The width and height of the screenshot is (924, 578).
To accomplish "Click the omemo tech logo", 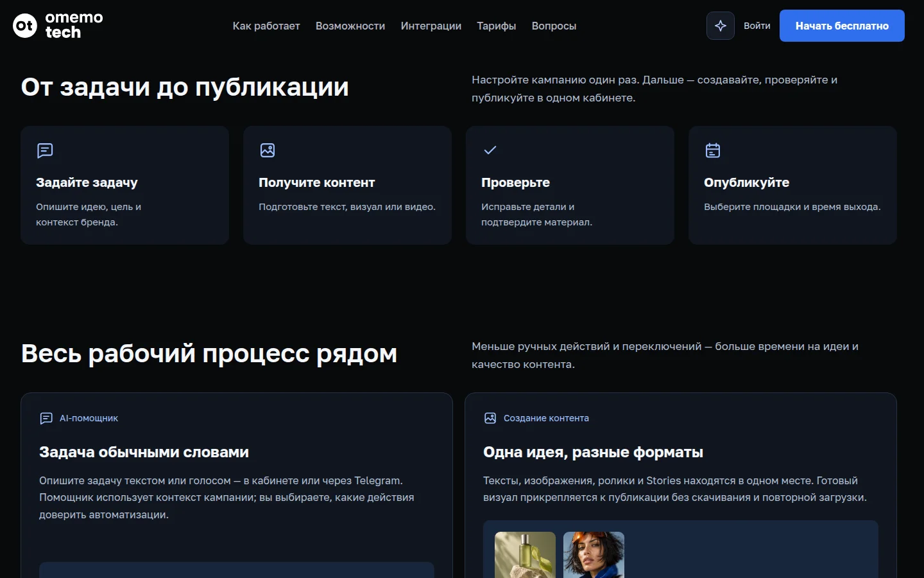I will point(58,26).
